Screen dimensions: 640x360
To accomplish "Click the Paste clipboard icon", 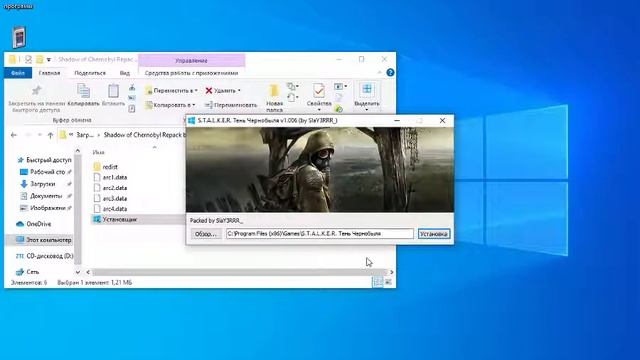I will [x=113, y=91].
